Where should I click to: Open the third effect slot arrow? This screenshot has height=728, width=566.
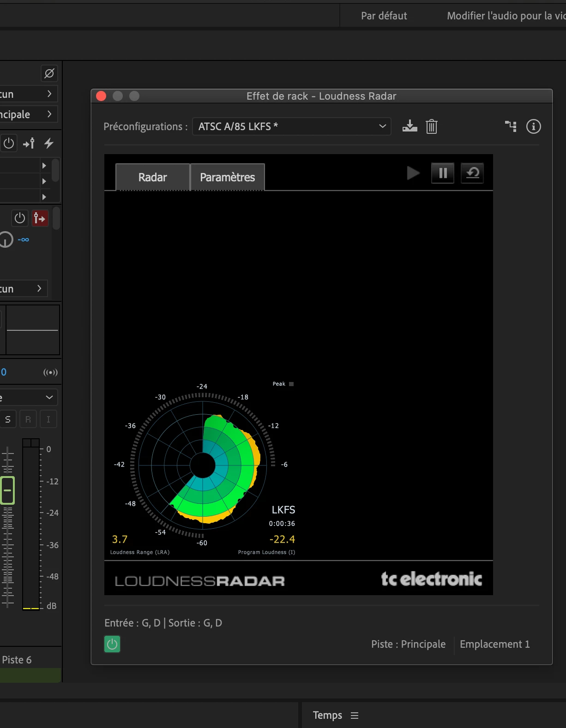[44, 197]
